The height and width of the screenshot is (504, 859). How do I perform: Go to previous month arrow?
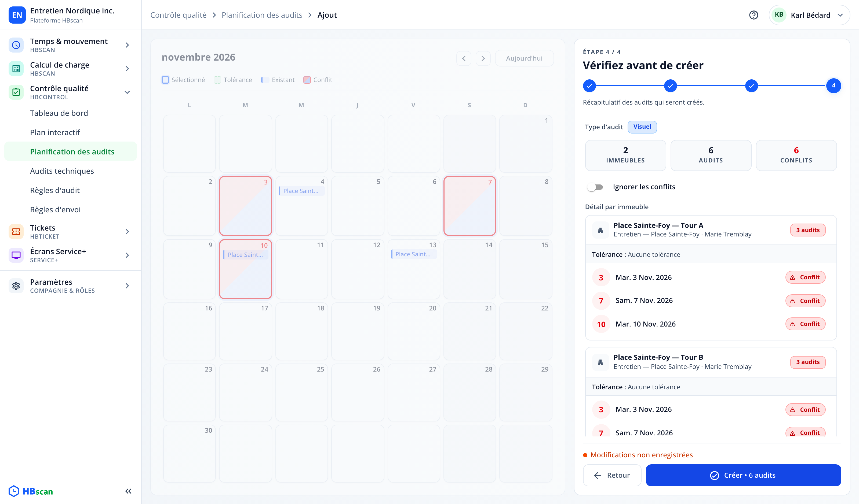click(x=464, y=58)
